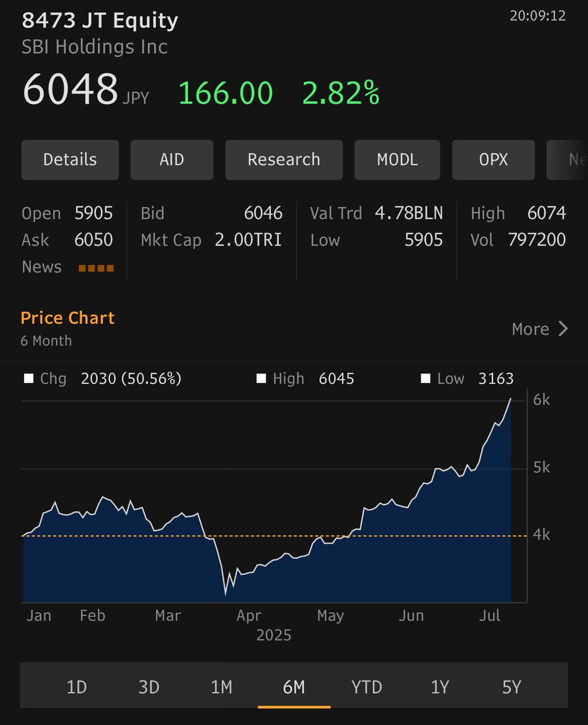Screen dimensions: 588x725
Task: Click the Mkt Cap value 2.00TRI
Action: 248,240
